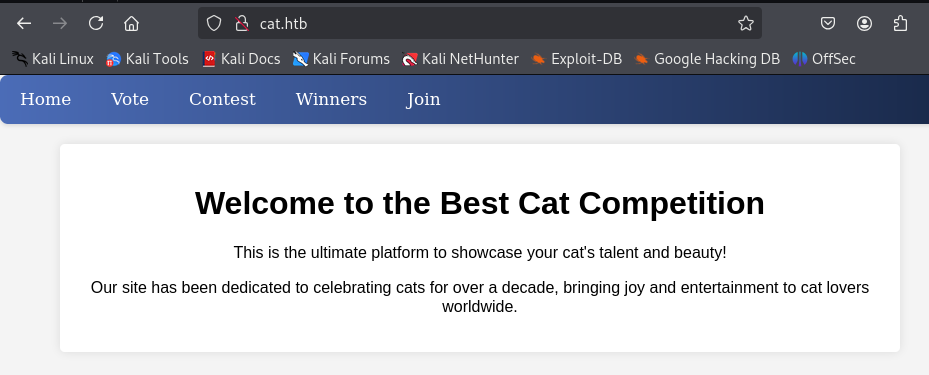This screenshot has height=375, width=929.
Task: Reload the current page
Action: 96,23
